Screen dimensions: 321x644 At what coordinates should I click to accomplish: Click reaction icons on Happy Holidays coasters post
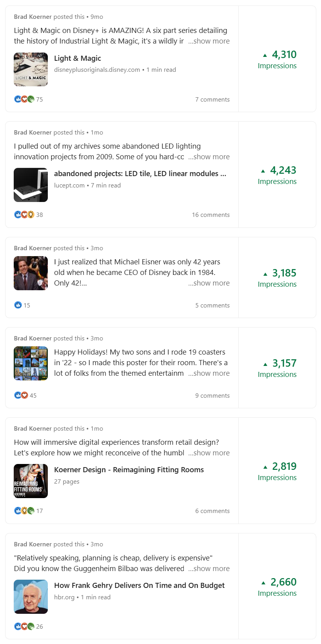pos(21,395)
